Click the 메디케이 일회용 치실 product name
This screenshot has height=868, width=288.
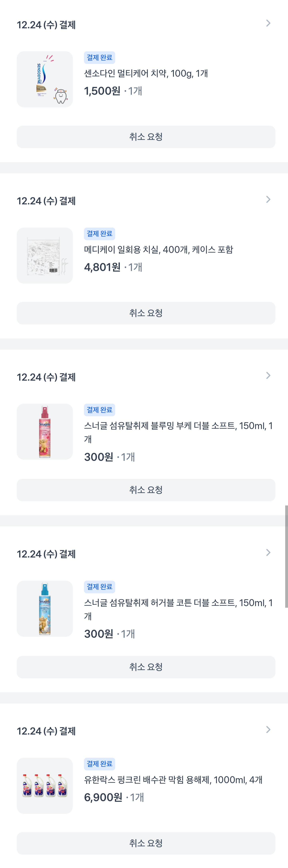point(158,250)
